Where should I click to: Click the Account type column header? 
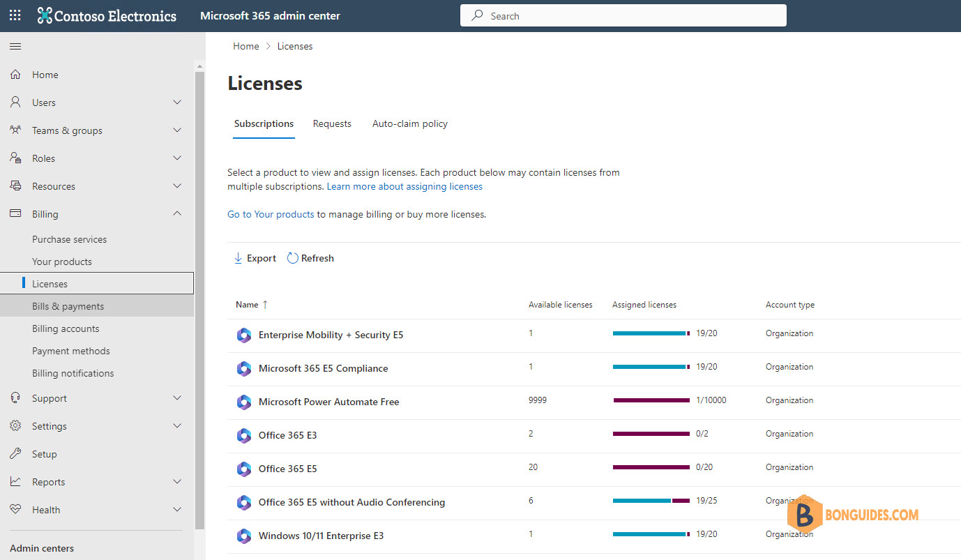[x=790, y=305]
